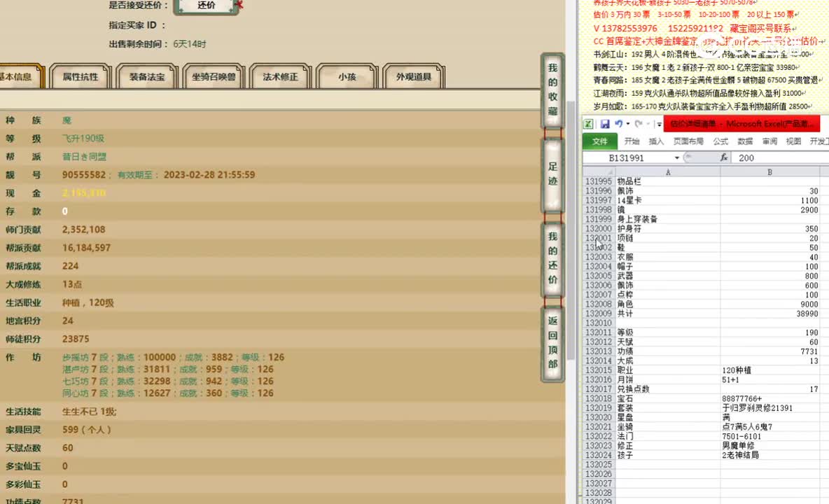Select cell containing 于归罗刹灵修21391
Viewport: 829px width, 504px height.
click(x=769, y=408)
